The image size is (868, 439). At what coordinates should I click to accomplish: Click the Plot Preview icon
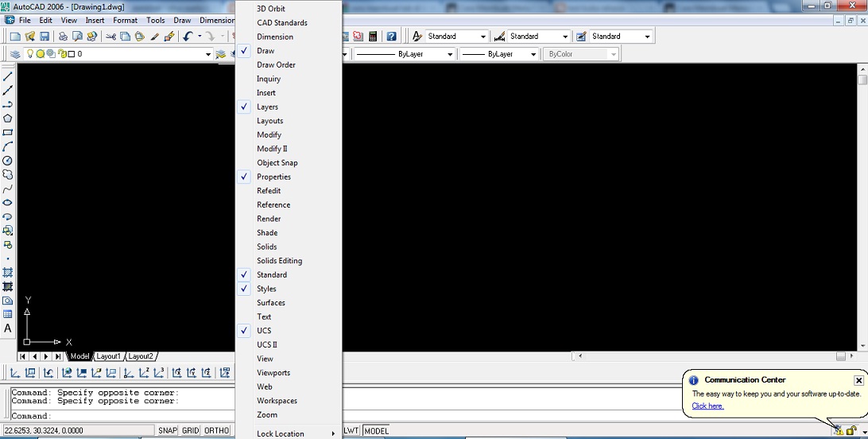[78, 37]
